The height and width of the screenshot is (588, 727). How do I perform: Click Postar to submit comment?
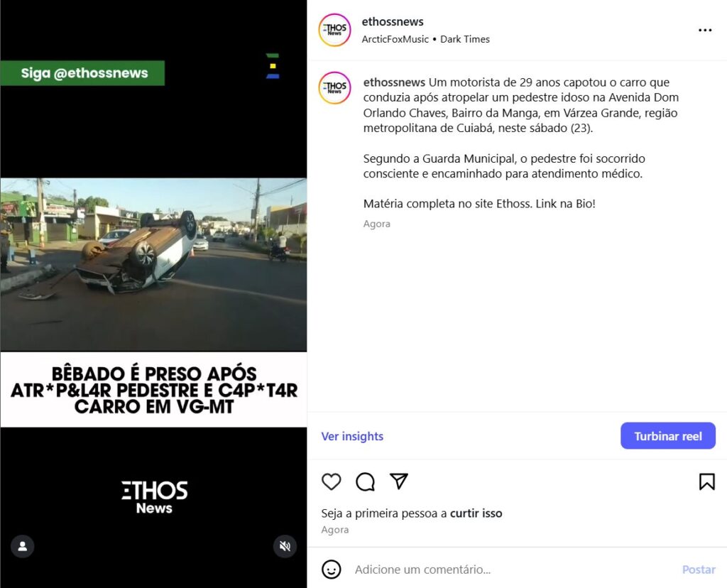pos(699,570)
